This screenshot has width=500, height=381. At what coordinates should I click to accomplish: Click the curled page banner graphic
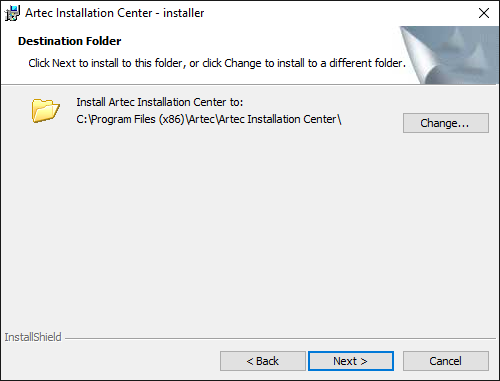pyautogui.click(x=449, y=55)
